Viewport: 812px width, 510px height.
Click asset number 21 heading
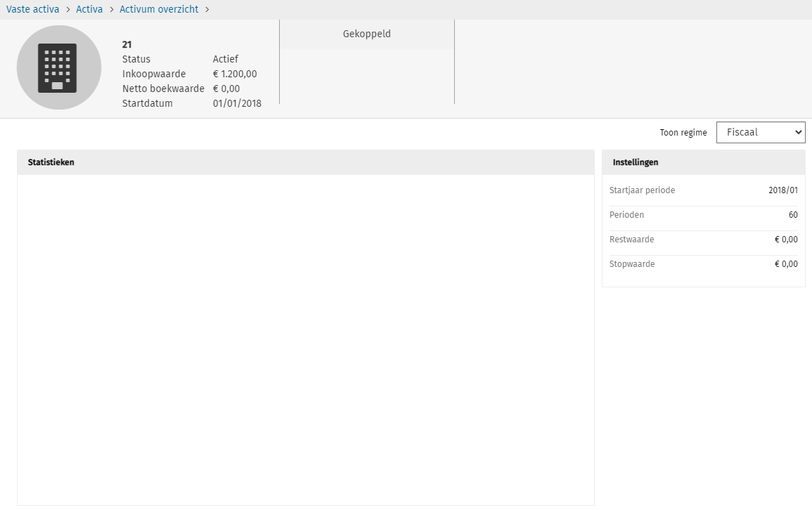pyautogui.click(x=127, y=44)
